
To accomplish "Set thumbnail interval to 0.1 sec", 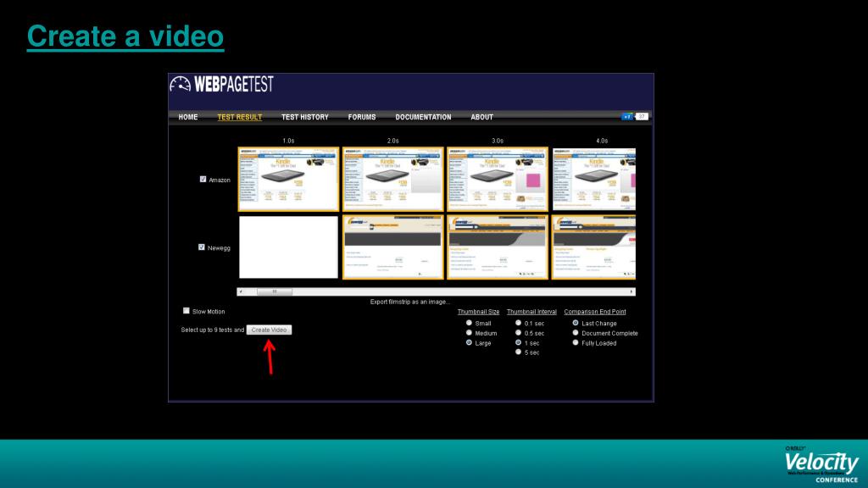I will [518, 323].
